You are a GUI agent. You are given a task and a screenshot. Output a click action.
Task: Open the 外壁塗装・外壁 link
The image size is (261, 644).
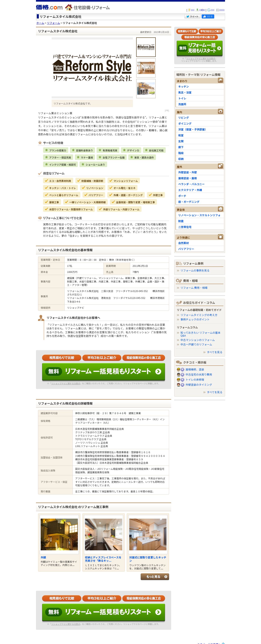point(187,172)
